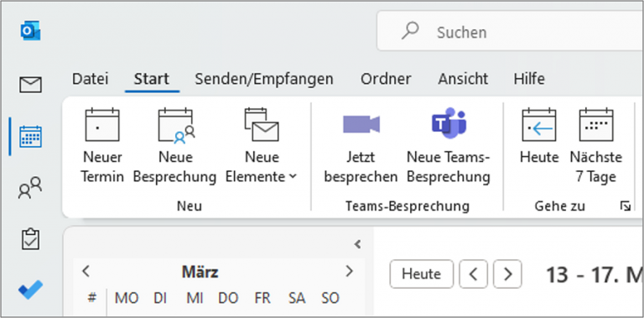
Task: Click the März month heading
Action: [200, 272]
